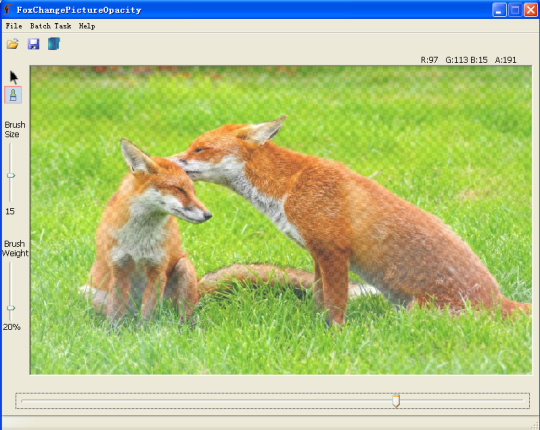Open the File menu
The width and height of the screenshot is (540, 430).
click(x=14, y=26)
